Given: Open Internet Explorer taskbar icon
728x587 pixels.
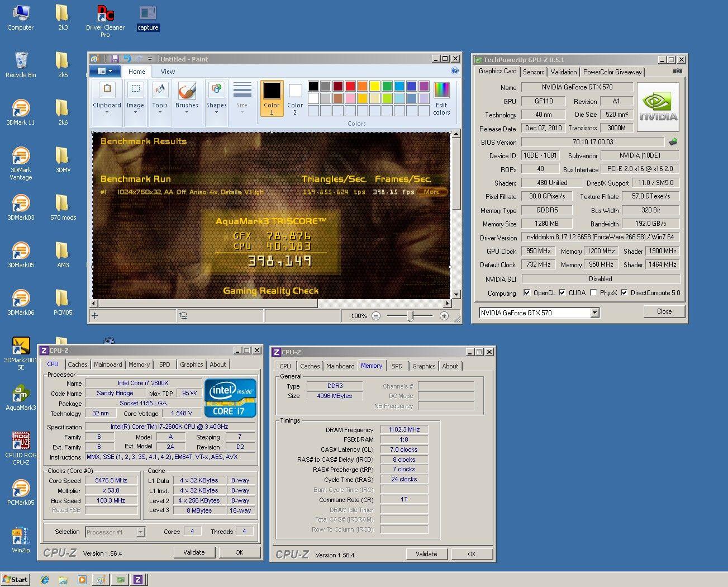Looking at the screenshot, I should click(x=45, y=580).
